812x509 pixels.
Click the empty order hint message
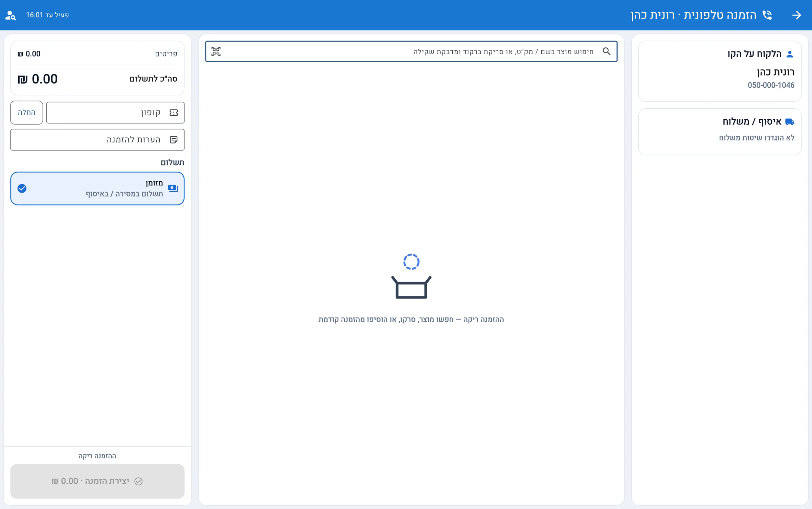(x=411, y=319)
